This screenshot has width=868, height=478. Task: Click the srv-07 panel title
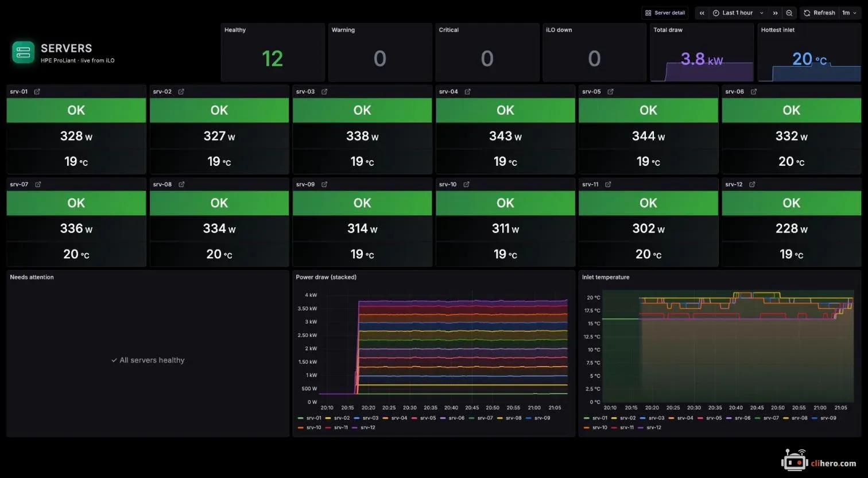point(19,184)
